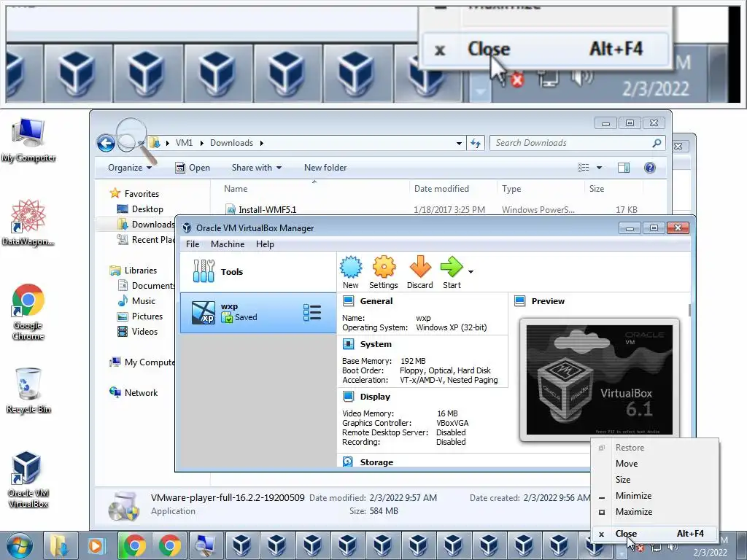The image size is (747, 560).
Task: Click the Discard saved state icon
Action: click(419, 273)
